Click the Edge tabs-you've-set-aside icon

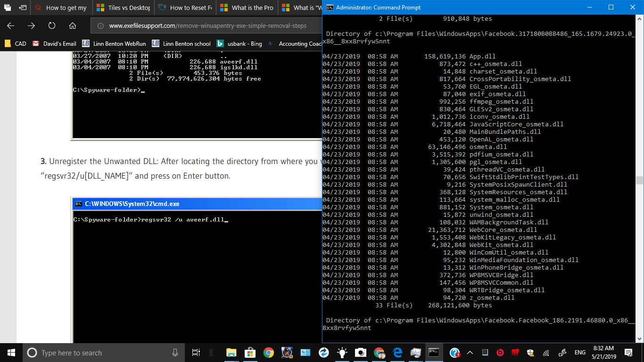tap(8, 8)
